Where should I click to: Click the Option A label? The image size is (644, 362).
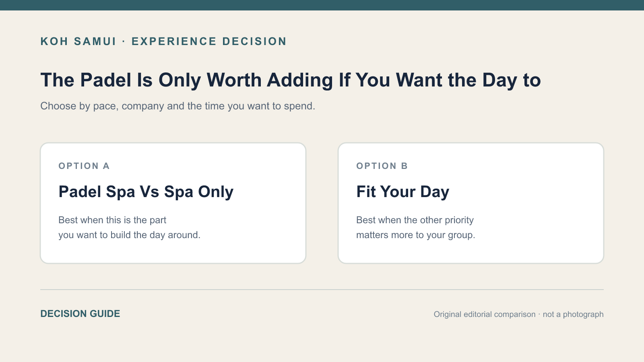point(84,166)
